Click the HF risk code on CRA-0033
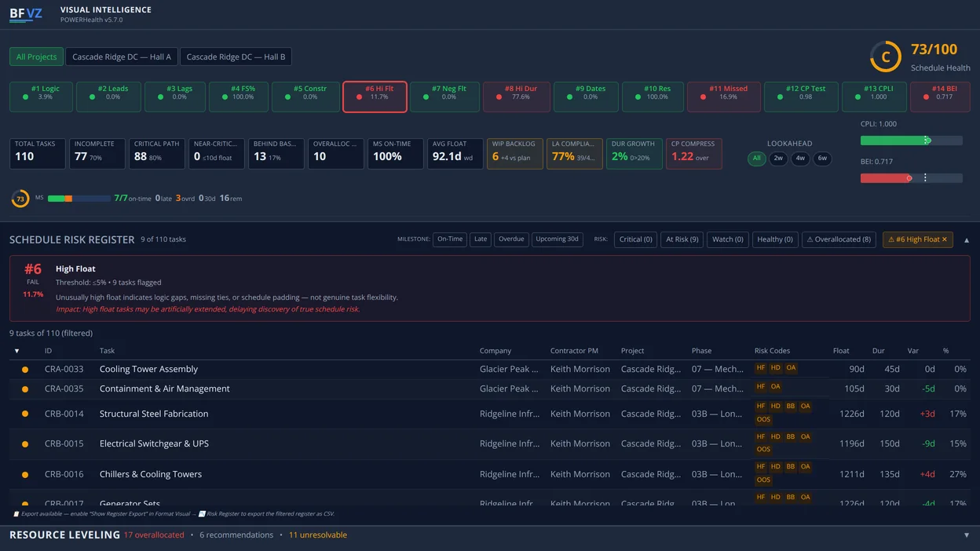The width and height of the screenshot is (980, 551). [x=760, y=368]
